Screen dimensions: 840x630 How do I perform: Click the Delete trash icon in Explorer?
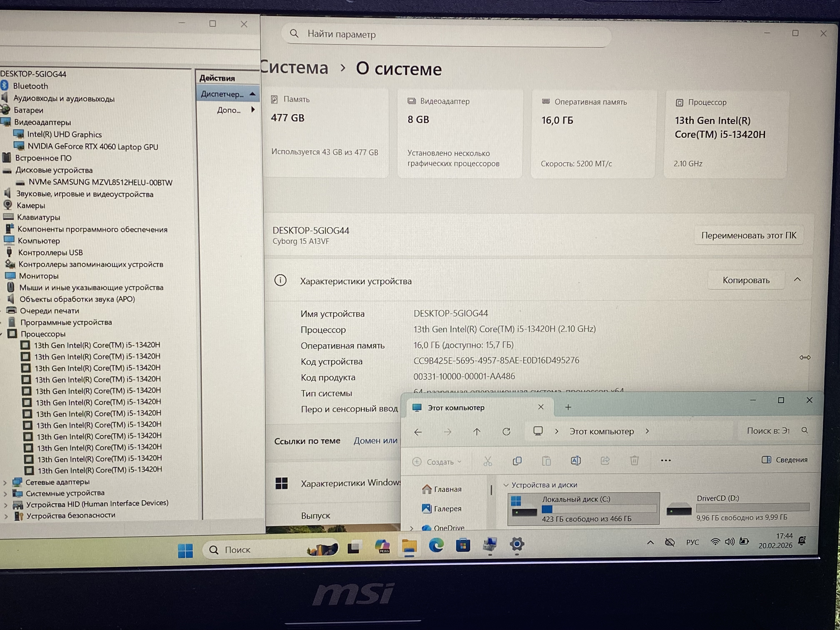point(634,460)
